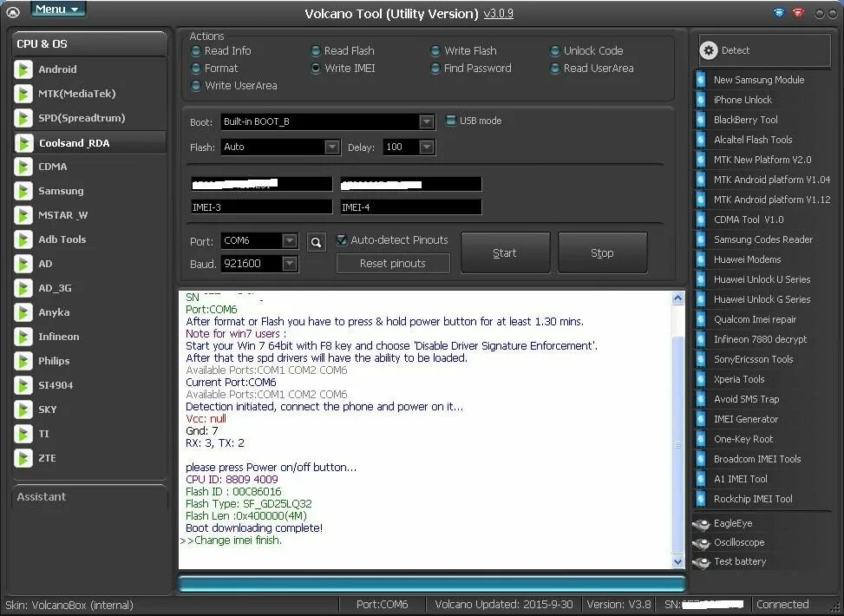Image resolution: width=844 pixels, height=616 pixels.
Task: Click the green arrow icon beside MSTAR_W
Action: [23, 215]
